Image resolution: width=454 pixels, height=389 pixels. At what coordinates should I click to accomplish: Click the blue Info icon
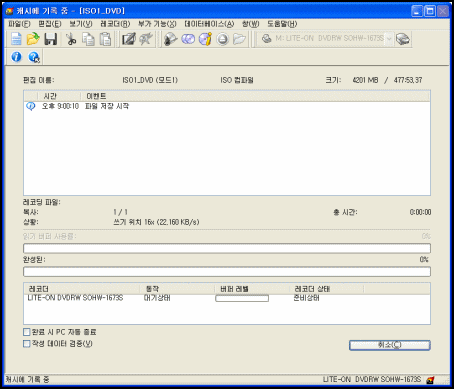[x=16, y=57]
